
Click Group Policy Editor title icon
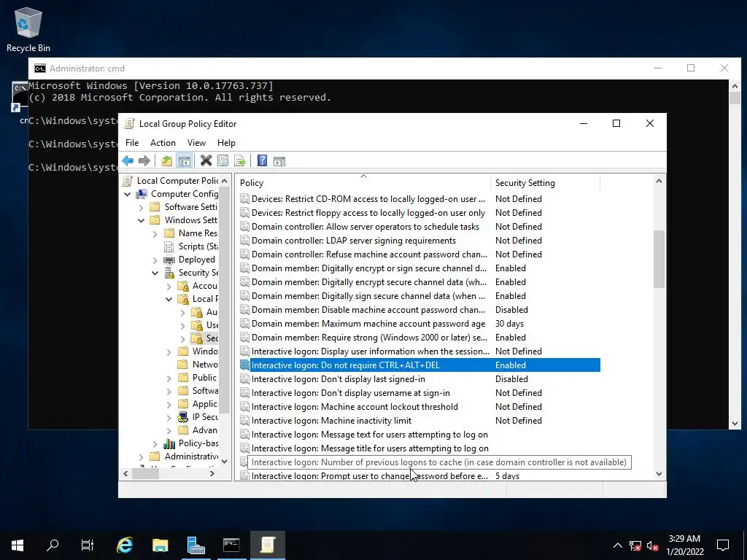[x=129, y=124]
